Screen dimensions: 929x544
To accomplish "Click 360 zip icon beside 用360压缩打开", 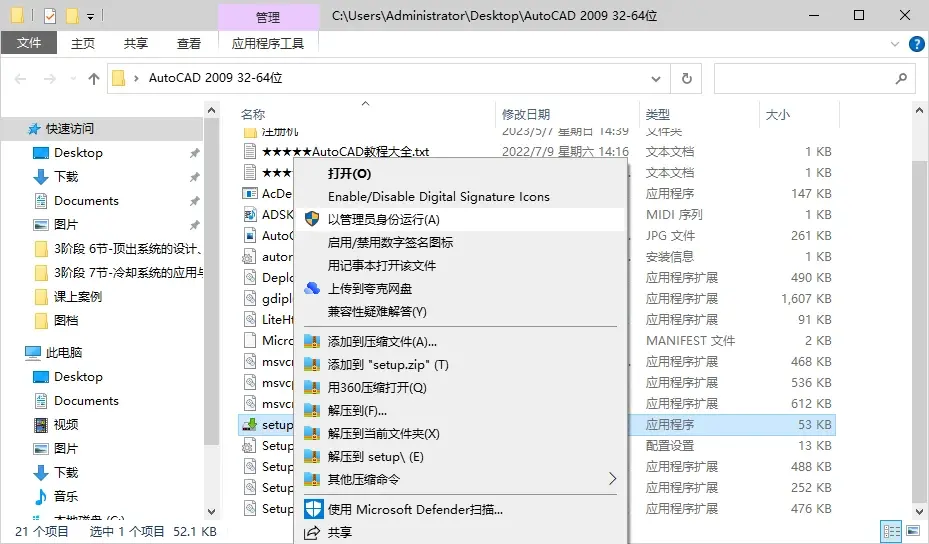I will [x=312, y=388].
